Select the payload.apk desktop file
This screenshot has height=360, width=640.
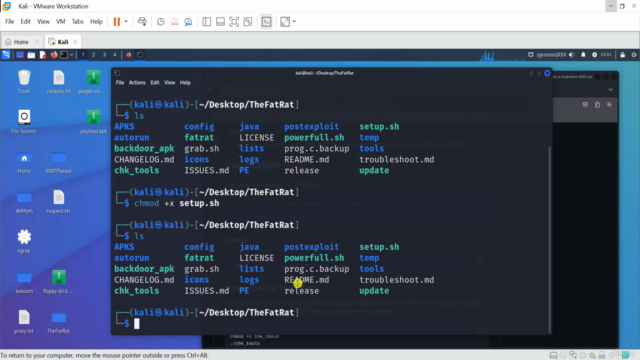(x=93, y=122)
